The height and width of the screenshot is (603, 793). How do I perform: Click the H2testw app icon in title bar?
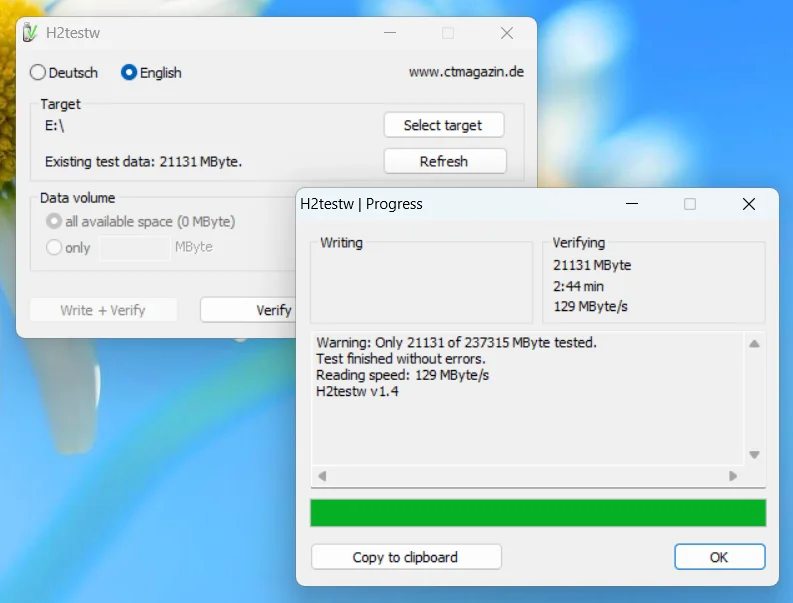pyautogui.click(x=30, y=33)
